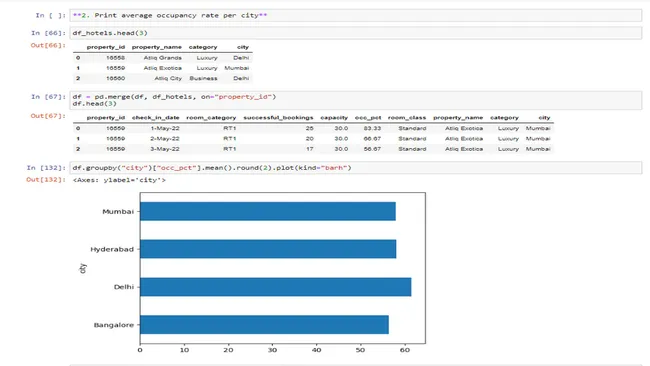Click 2-May-22 date cell

coord(165,139)
